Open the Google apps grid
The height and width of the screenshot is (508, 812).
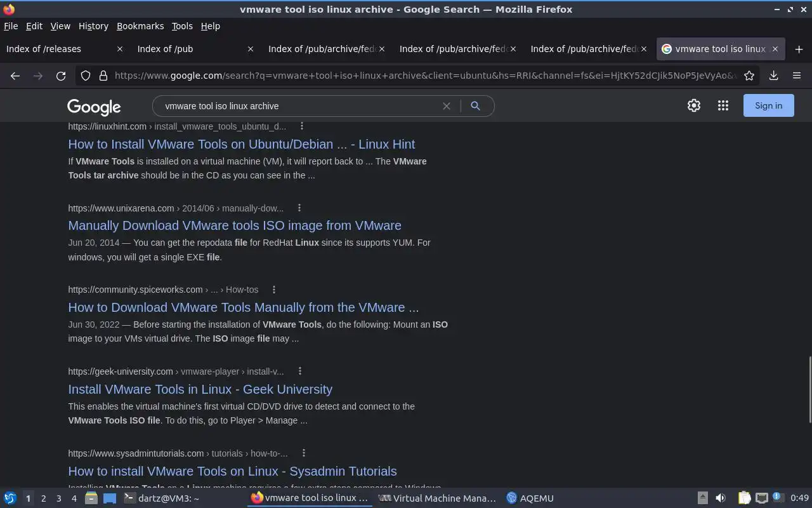coord(723,106)
